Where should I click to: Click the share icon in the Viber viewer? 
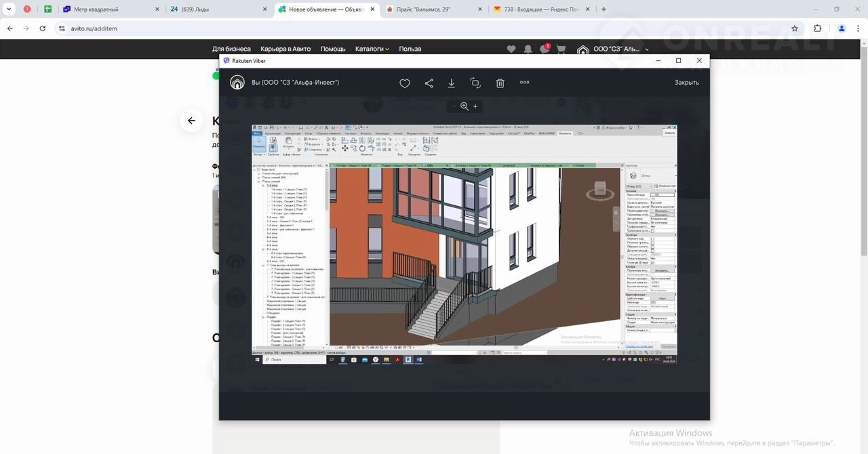[x=429, y=83]
